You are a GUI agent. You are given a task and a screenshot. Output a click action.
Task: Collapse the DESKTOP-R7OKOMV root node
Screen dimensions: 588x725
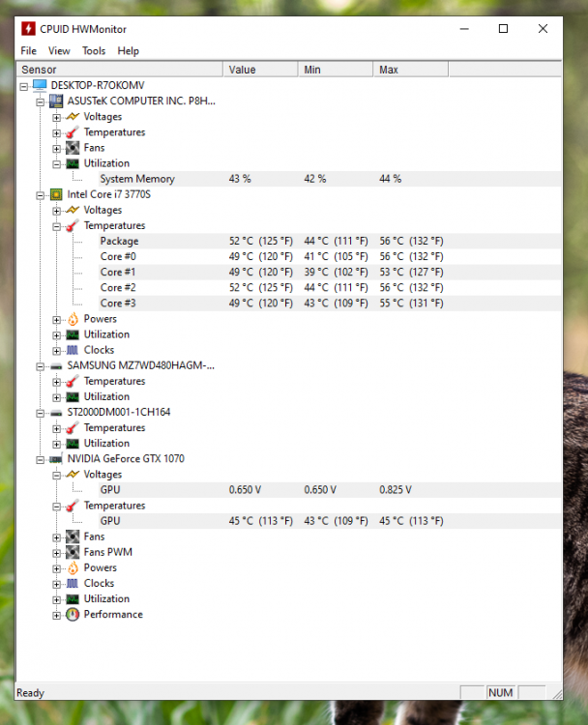point(24,86)
